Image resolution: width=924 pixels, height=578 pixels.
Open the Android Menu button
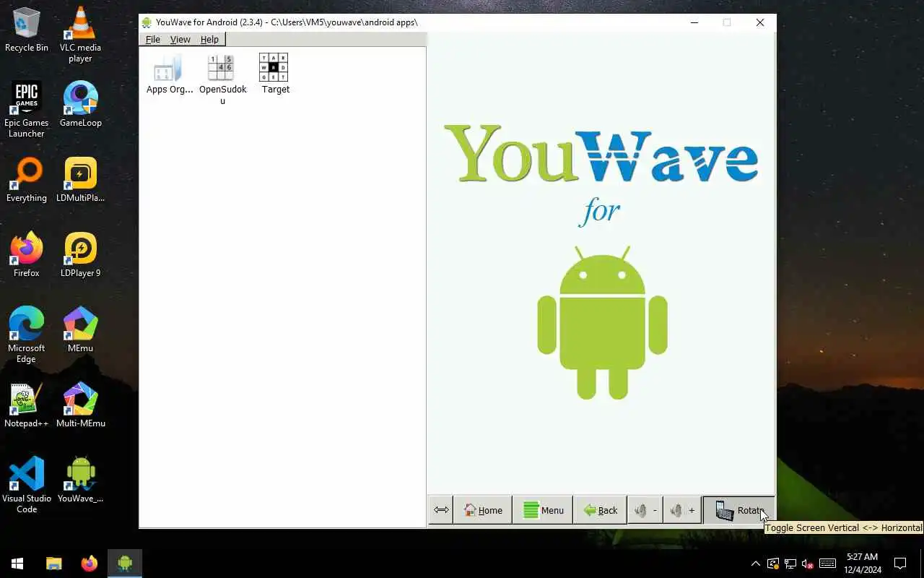pyautogui.click(x=543, y=510)
